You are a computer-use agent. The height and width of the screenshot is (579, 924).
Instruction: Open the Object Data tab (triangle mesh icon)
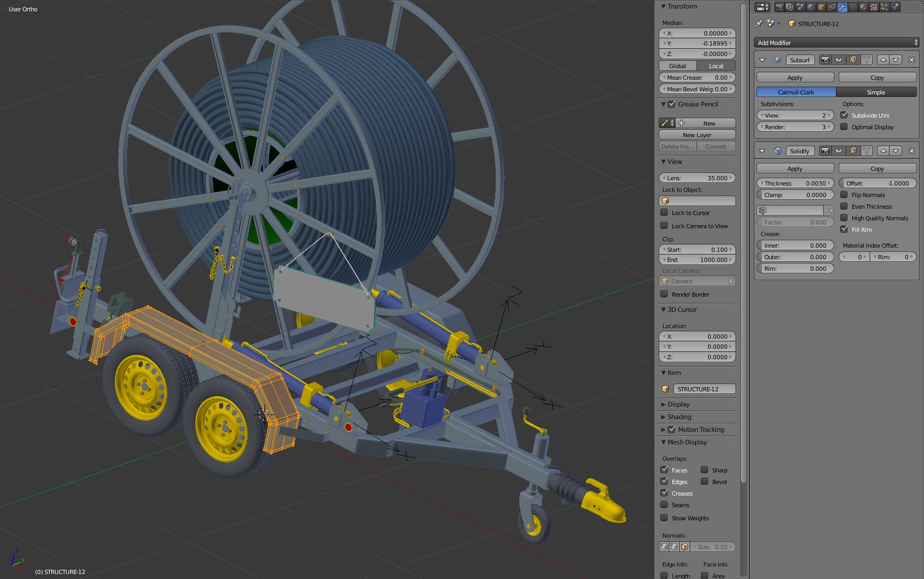coord(853,7)
